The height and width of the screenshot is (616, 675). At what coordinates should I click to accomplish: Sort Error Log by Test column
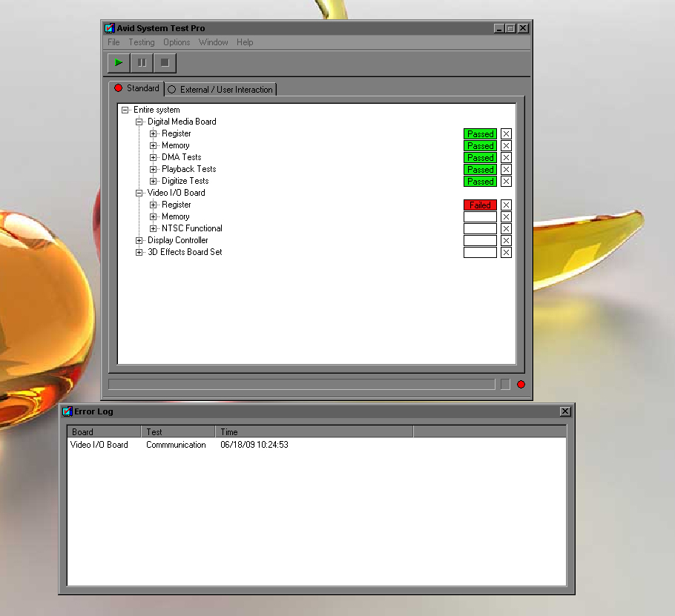[x=178, y=432]
